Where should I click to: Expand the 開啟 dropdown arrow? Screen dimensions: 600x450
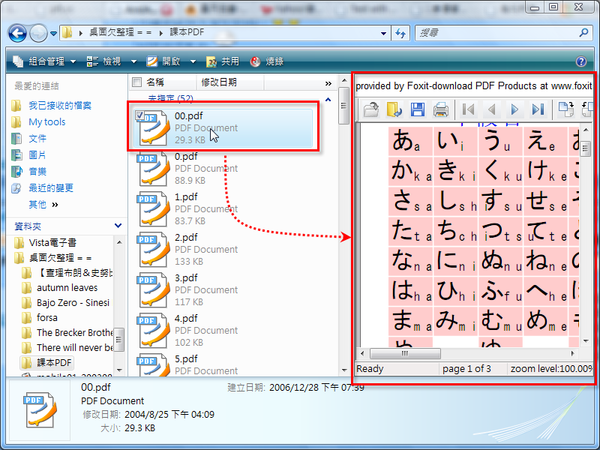pos(193,61)
